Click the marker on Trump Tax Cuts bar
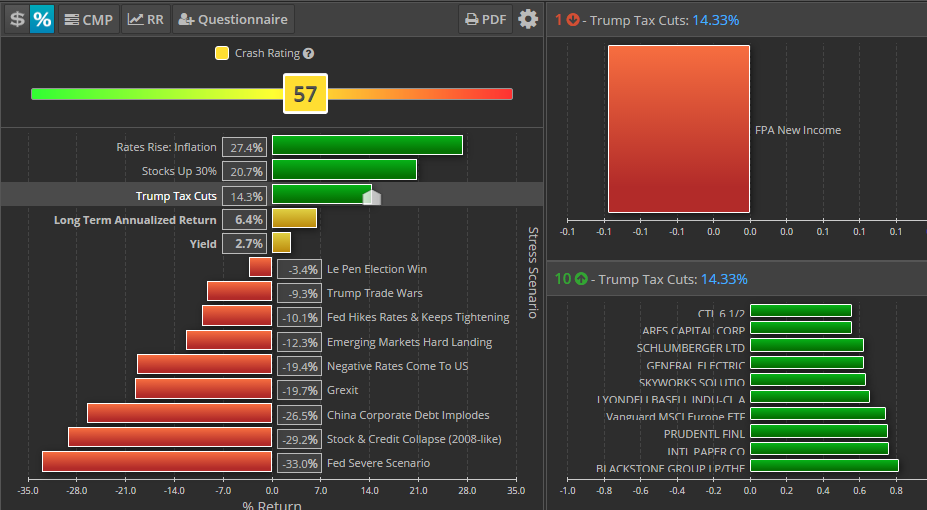Viewport: 927px width, 510px height. pos(371,197)
